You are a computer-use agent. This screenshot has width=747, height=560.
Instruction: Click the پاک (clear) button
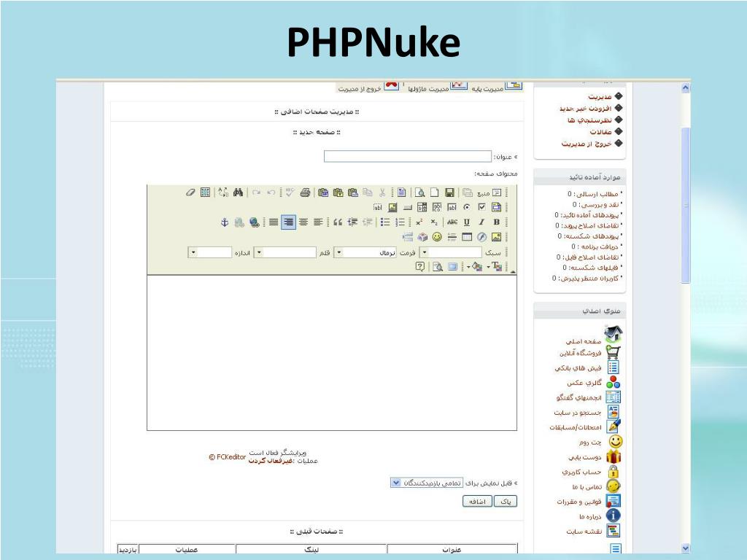506,502
